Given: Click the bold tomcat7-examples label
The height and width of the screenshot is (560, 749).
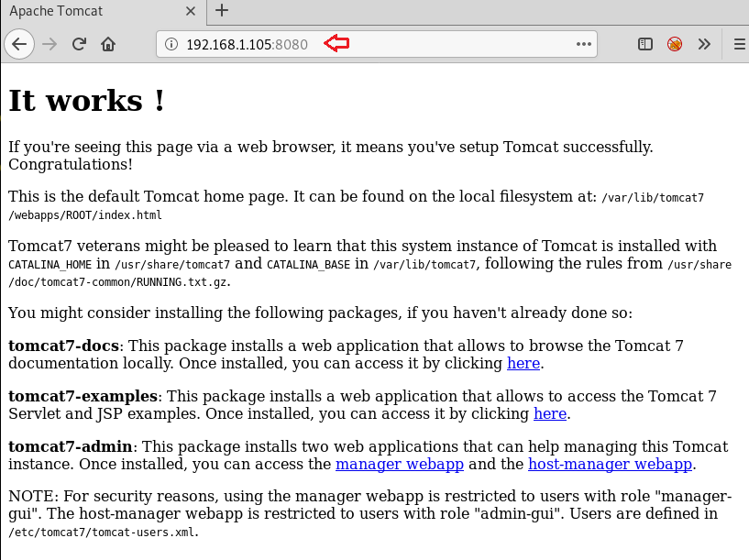Looking at the screenshot, I should point(83,396).
